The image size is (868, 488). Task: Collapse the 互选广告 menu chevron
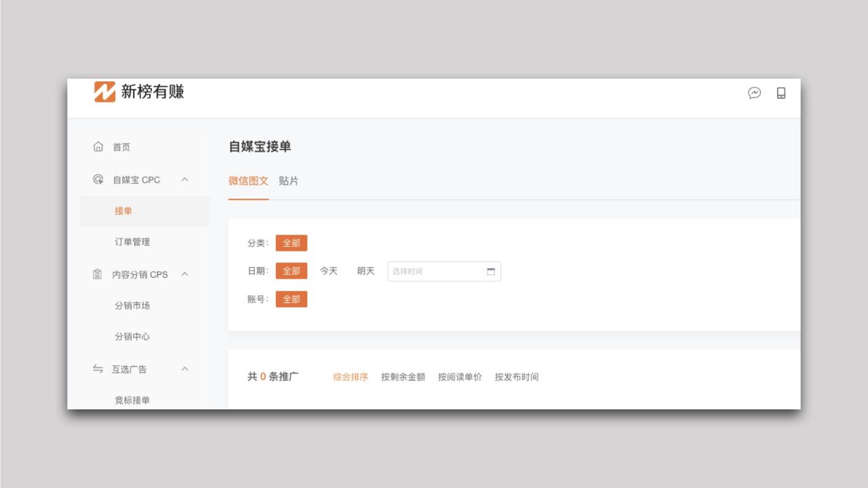[184, 369]
